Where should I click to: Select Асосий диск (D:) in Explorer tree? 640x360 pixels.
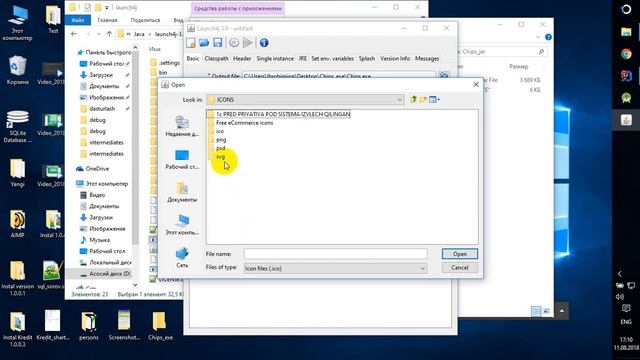[105, 273]
